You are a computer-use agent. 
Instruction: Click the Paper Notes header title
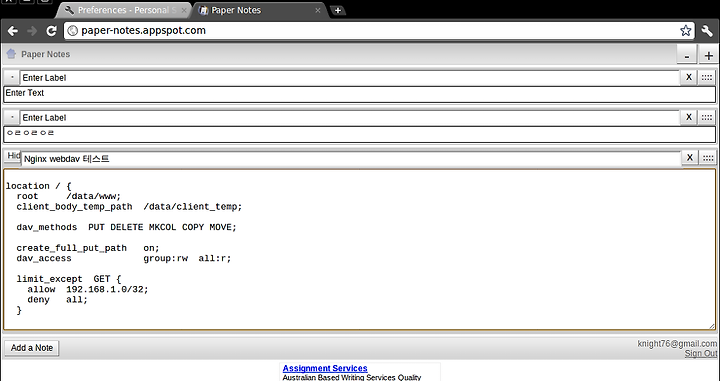click(x=45, y=54)
